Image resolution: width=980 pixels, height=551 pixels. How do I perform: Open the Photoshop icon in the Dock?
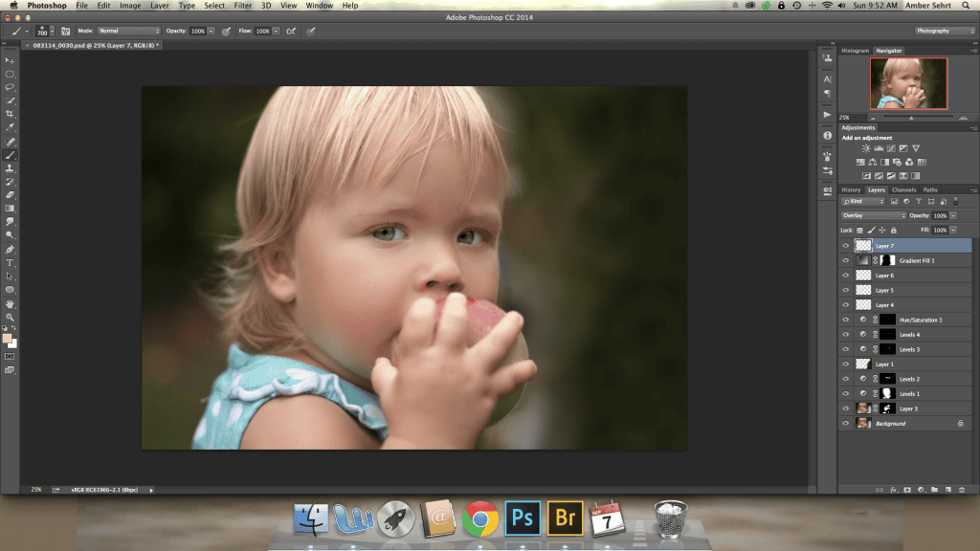tap(522, 518)
